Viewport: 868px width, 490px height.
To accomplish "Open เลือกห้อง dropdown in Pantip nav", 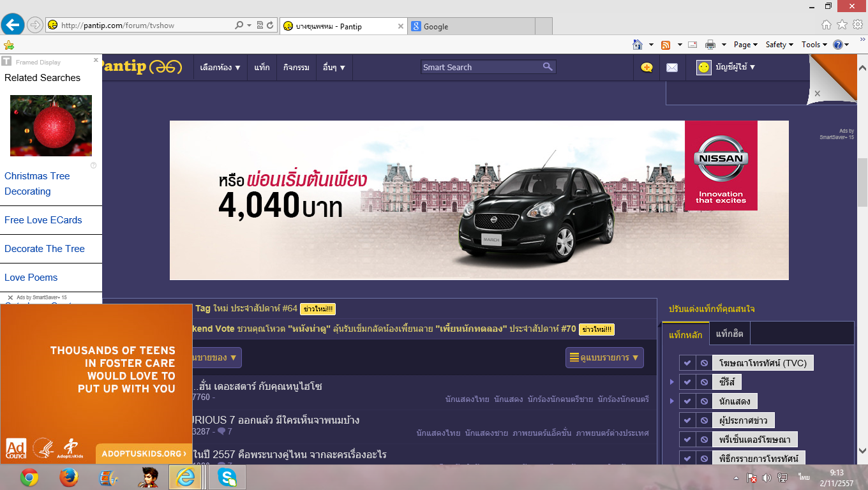I will pyautogui.click(x=220, y=68).
